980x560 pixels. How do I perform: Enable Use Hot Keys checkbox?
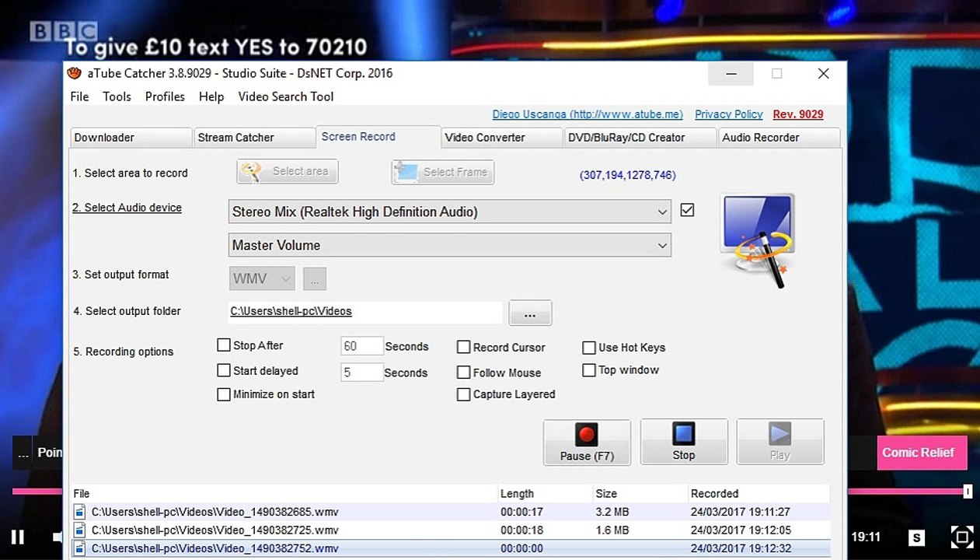coord(589,348)
